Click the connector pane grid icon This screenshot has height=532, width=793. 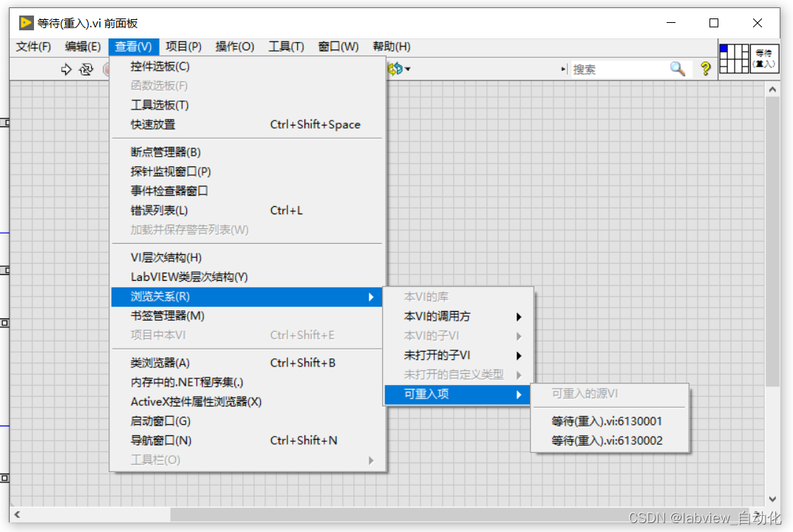pos(734,58)
